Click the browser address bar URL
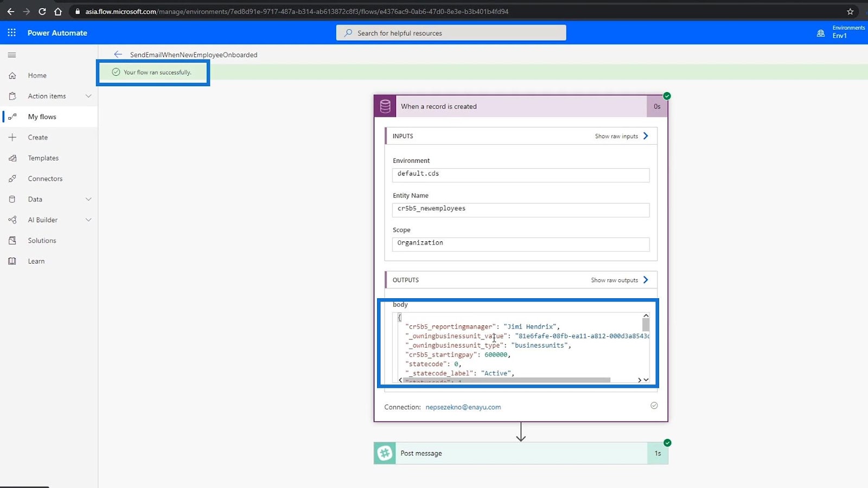The height and width of the screenshot is (488, 868). [297, 11]
